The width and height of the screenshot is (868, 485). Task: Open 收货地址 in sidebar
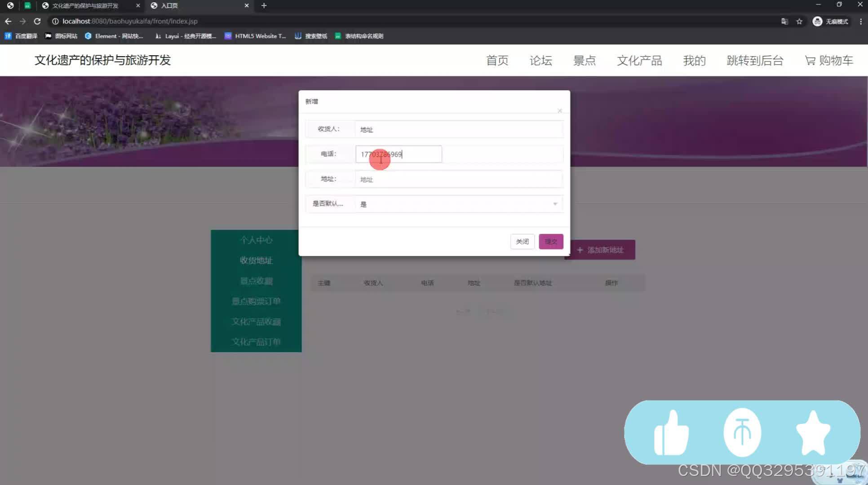coord(256,260)
